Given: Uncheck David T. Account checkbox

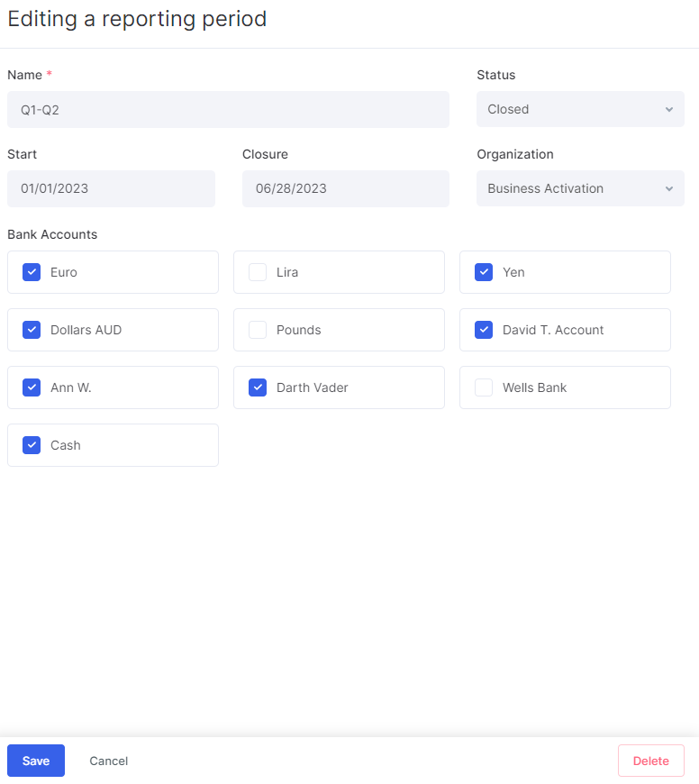Looking at the screenshot, I should 484,330.
